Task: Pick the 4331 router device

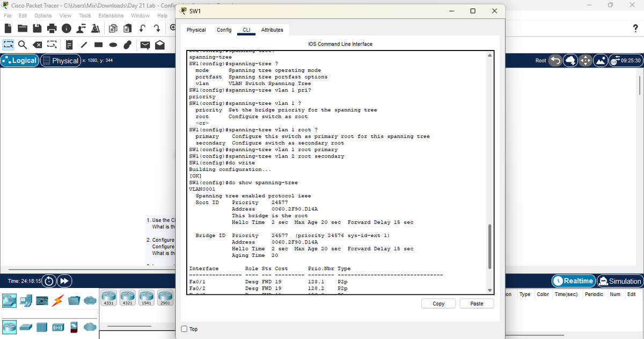Action: (108, 298)
